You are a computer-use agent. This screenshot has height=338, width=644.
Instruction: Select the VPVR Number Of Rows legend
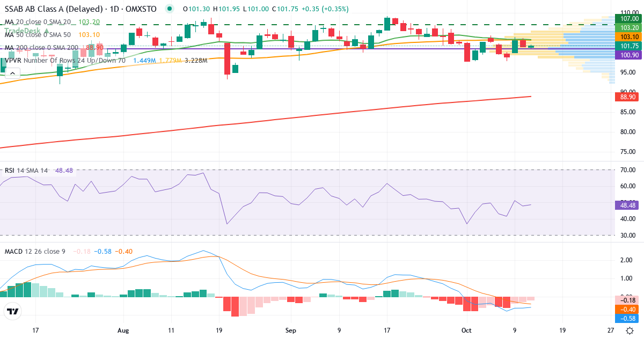65,61
